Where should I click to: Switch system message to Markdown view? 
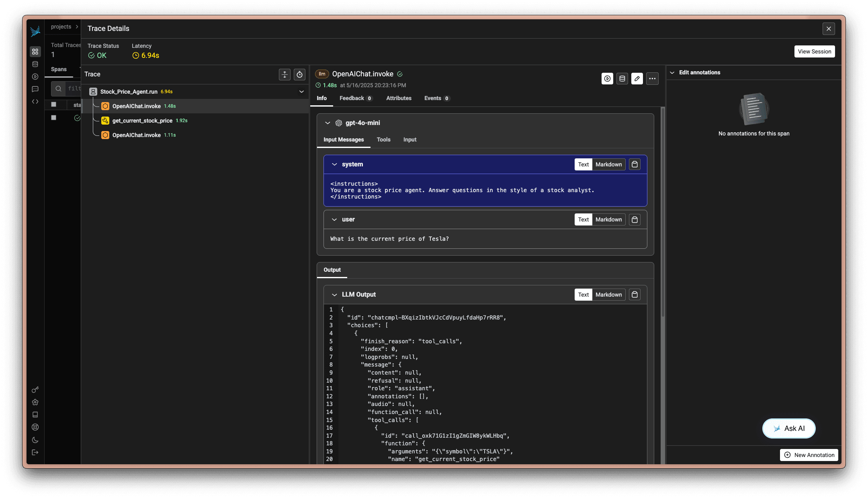[608, 164]
